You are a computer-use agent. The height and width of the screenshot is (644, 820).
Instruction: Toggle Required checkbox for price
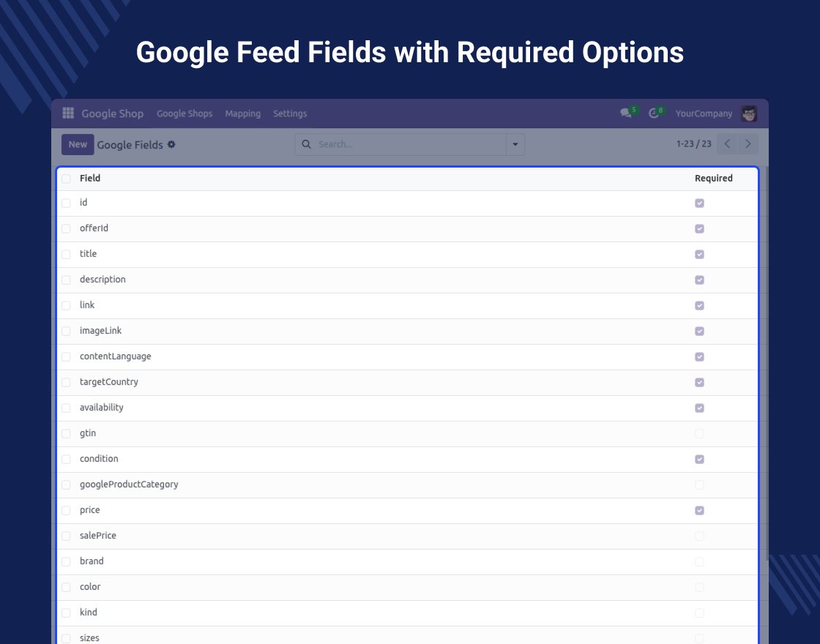pyautogui.click(x=699, y=511)
